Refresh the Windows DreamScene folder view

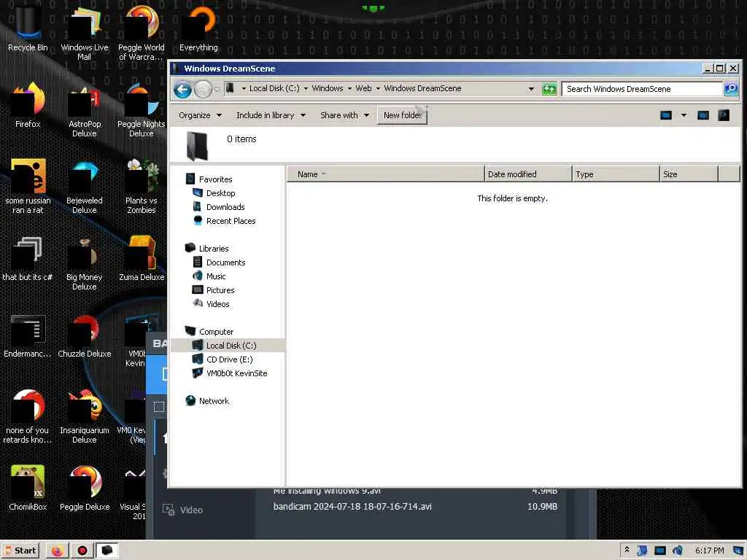[549, 88]
